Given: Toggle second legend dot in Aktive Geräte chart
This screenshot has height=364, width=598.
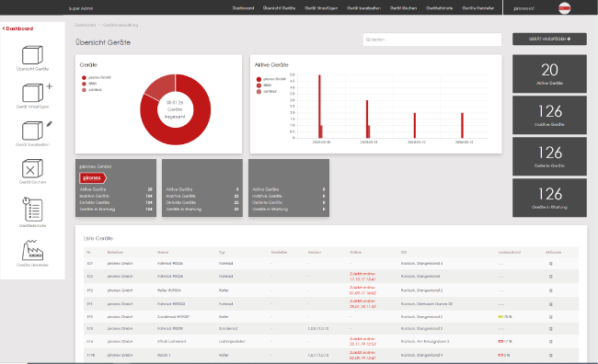Looking at the screenshot, I should tap(259, 85).
